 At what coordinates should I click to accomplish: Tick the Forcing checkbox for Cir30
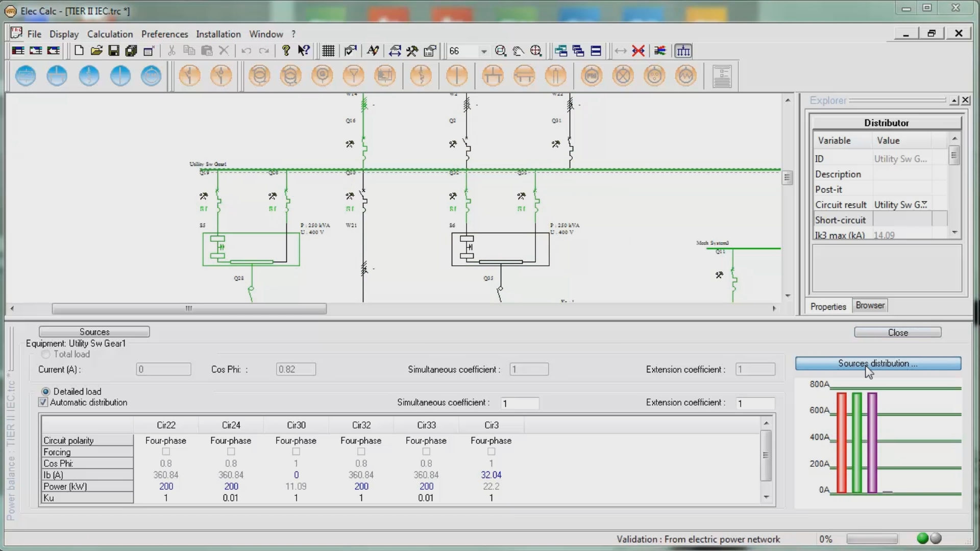click(296, 452)
